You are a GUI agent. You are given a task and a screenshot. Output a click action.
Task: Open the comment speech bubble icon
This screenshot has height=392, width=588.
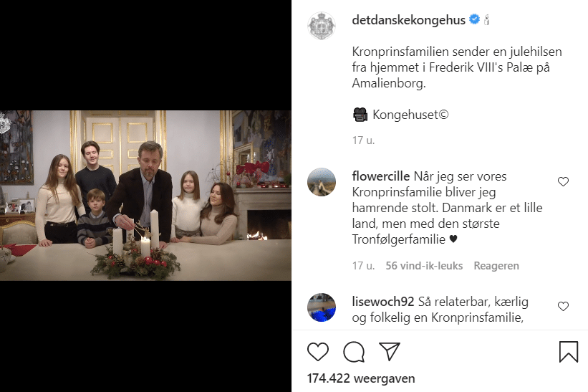[353, 352]
